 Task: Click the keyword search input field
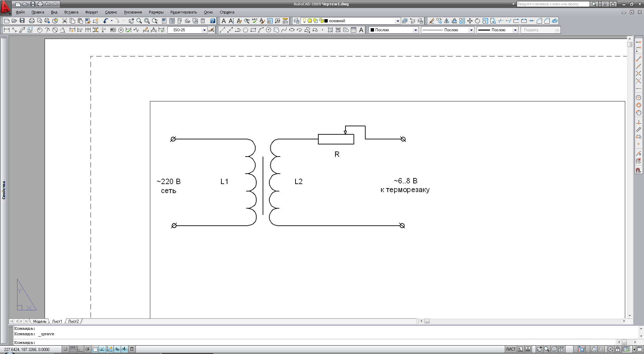point(553,4)
